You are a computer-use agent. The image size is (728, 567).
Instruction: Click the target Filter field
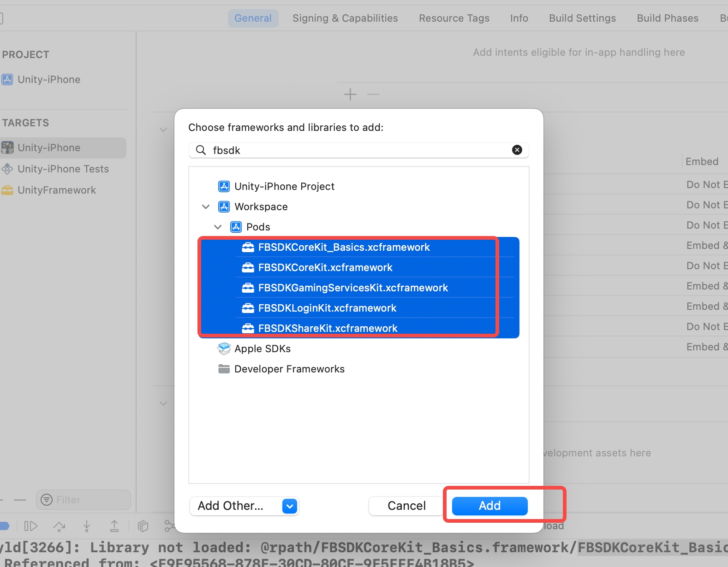(x=84, y=500)
